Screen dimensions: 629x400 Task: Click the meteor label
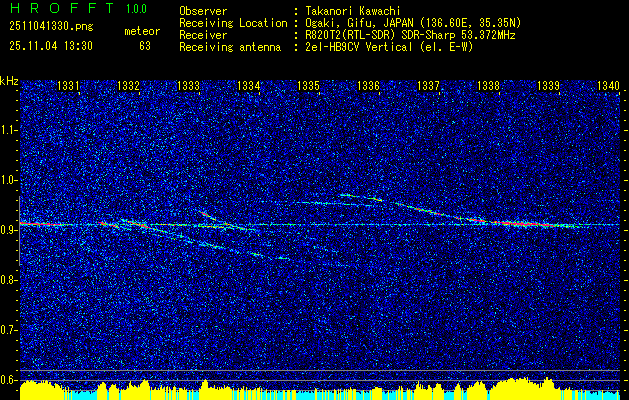[142, 31]
